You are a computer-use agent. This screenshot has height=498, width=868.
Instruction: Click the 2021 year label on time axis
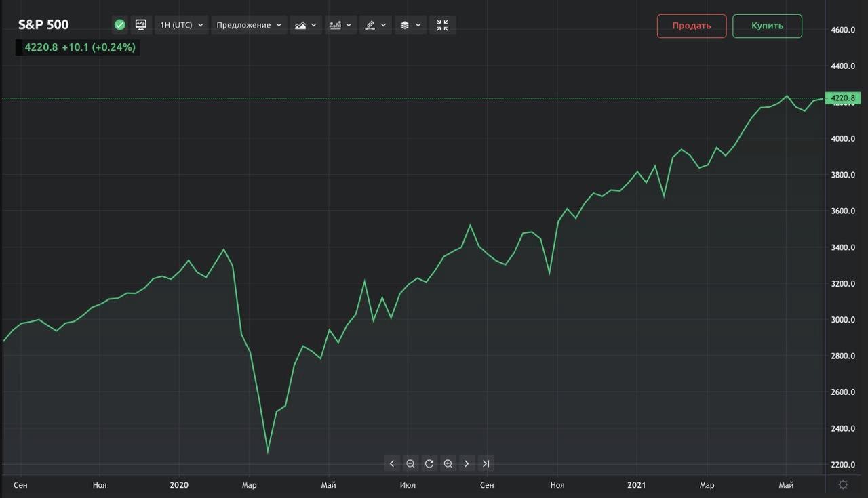click(637, 485)
